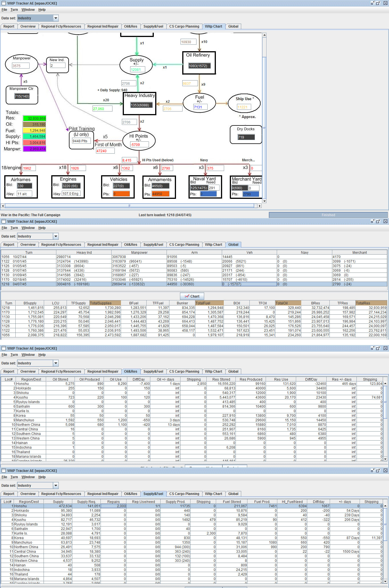Screen dimensions: 389x588
Task: Maximize the Global data window
Action: (x=378, y=221)
